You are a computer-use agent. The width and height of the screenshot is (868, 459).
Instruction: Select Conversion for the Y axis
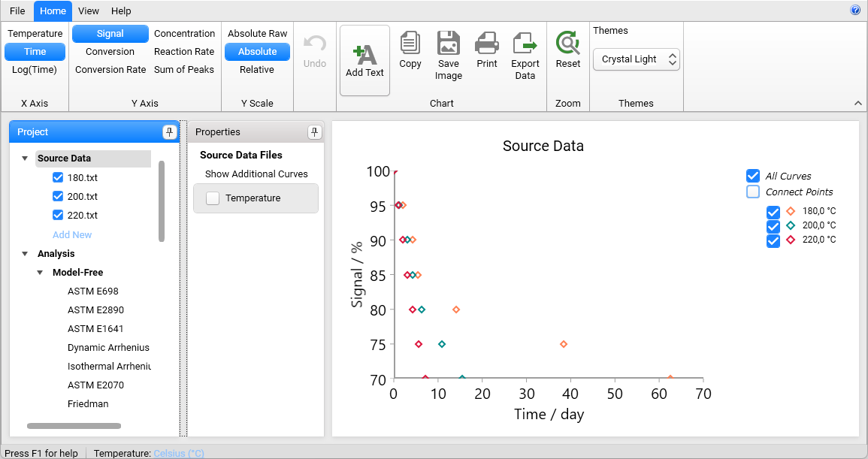[x=110, y=52]
